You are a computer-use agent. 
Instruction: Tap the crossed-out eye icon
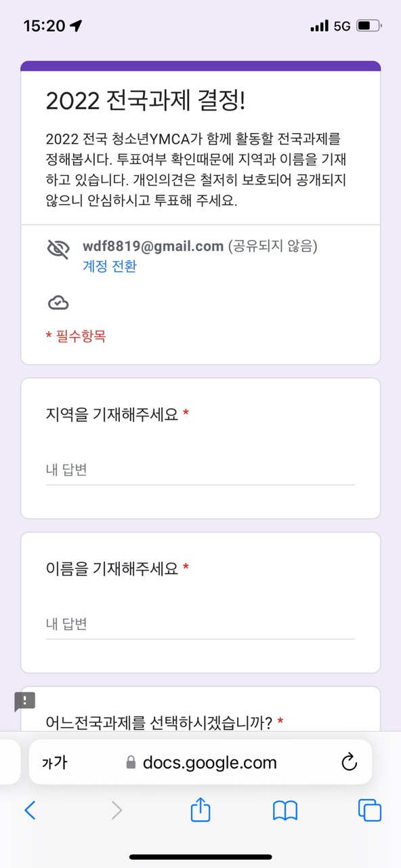(x=58, y=250)
